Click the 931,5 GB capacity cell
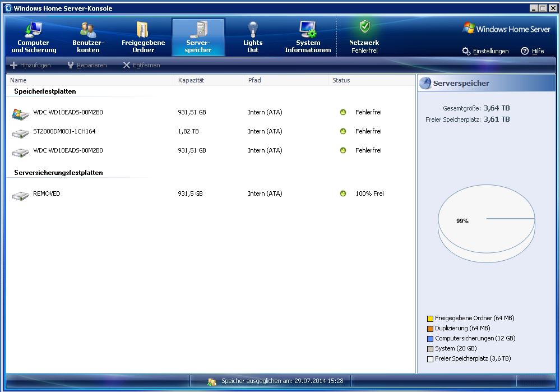Screen dimensions: 560x392 tap(191, 193)
